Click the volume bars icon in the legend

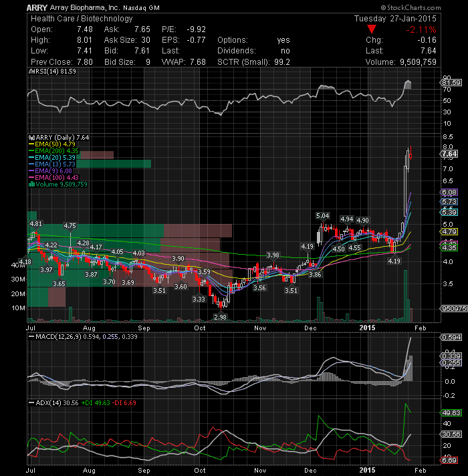point(31,185)
